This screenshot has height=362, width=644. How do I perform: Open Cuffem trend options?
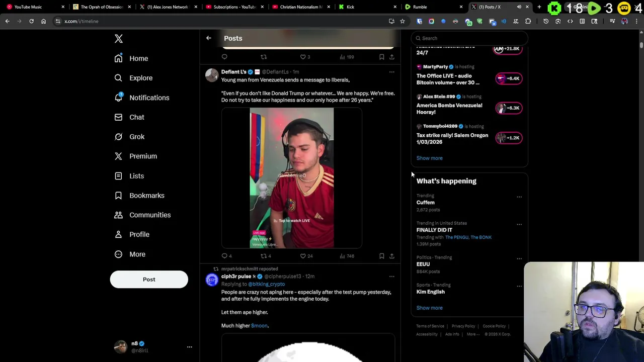click(x=519, y=197)
